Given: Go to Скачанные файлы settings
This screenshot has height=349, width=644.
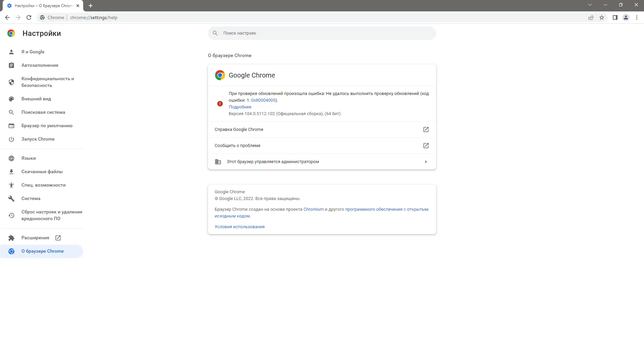Looking at the screenshot, I should pos(42,171).
